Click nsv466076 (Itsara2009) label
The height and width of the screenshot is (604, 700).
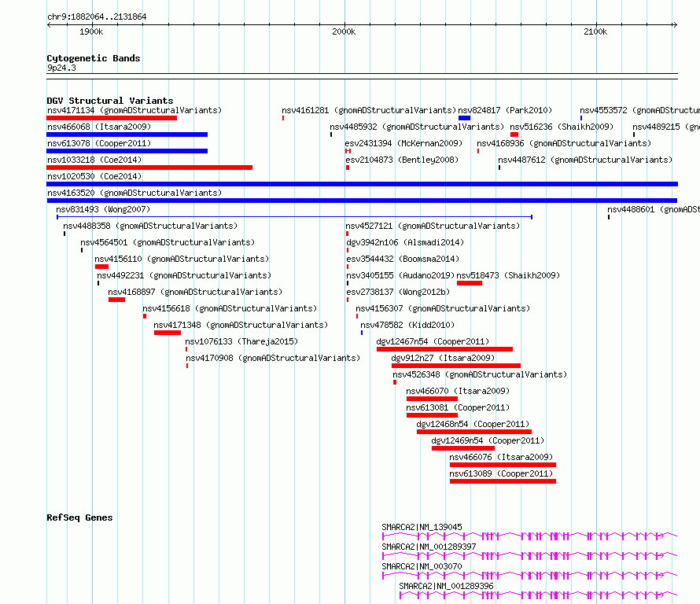click(501, 457)
